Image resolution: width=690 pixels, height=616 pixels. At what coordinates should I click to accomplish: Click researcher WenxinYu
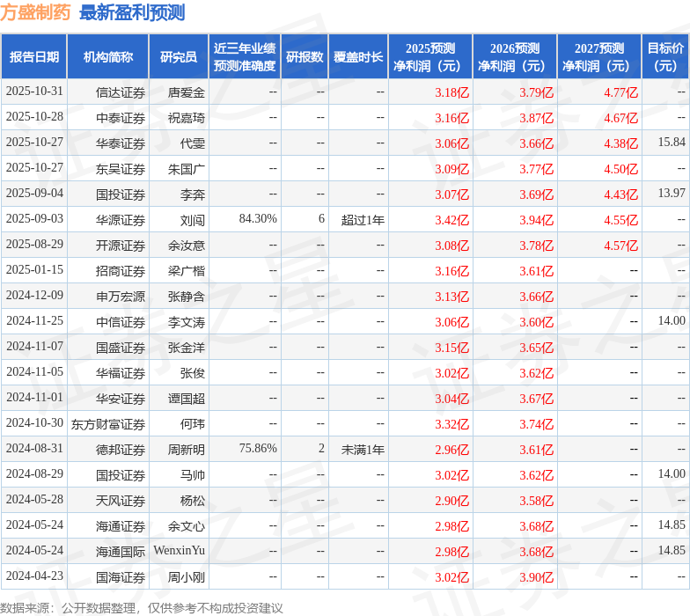[180, 551]
